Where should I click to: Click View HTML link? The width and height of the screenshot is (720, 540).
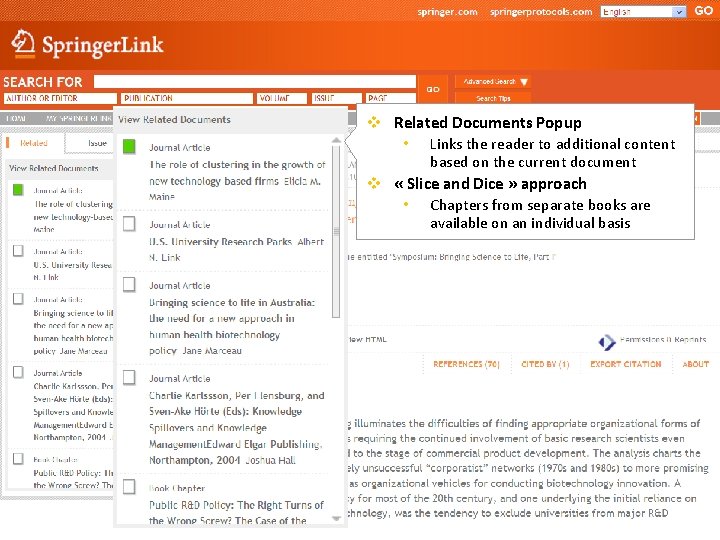367,340
